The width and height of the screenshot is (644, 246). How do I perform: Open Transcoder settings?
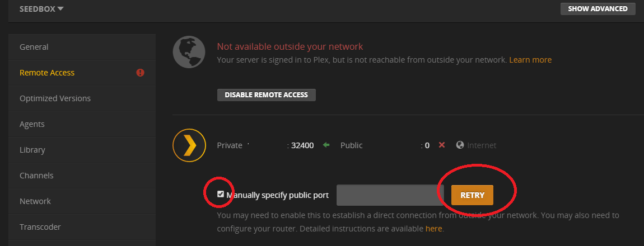40,227
